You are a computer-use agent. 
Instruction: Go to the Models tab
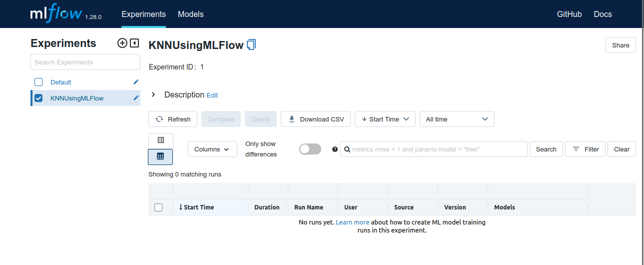pyautogui.click(x=191, y=14)
